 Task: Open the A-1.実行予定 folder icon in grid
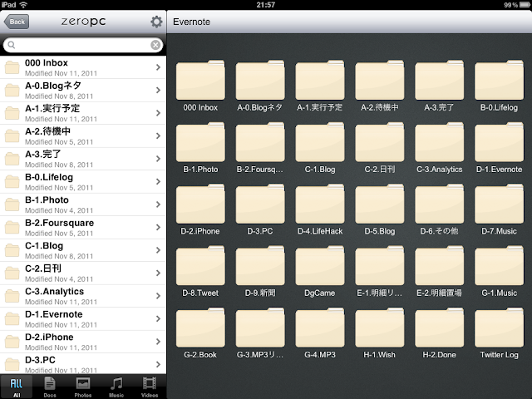coord(320,81)
